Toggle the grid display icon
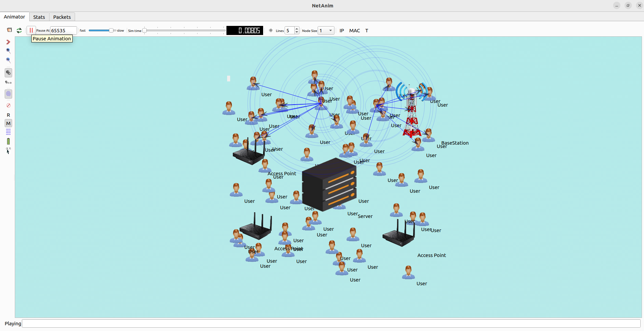Image resolution: width=644 pixels, height=331 pixels. (x=271, y=31)
